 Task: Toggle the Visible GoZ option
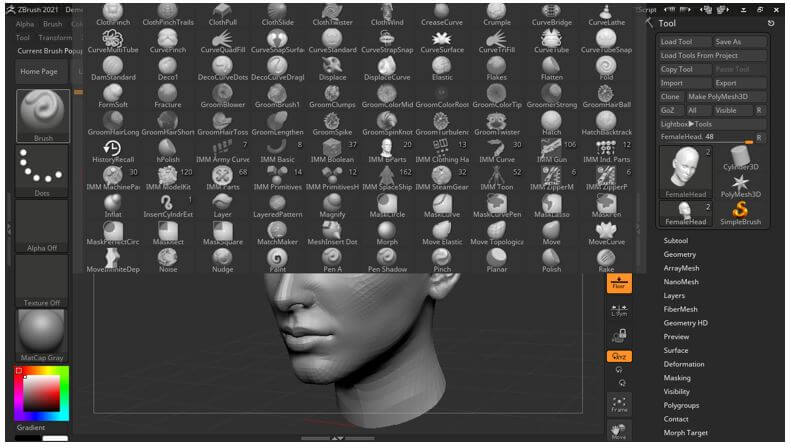click(732, 110)
